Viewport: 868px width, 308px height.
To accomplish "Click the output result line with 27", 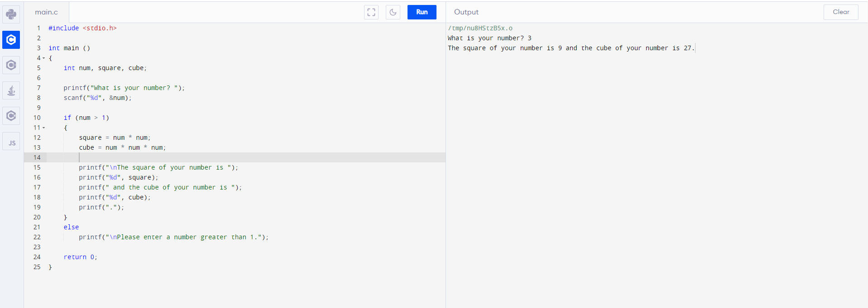I will coord(571,48).
